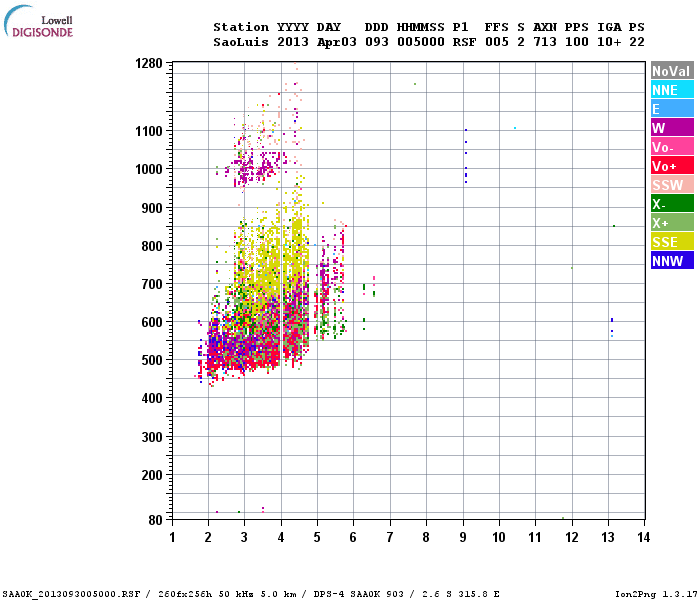Click the x-axis frequency label 3

click(244, 537)
